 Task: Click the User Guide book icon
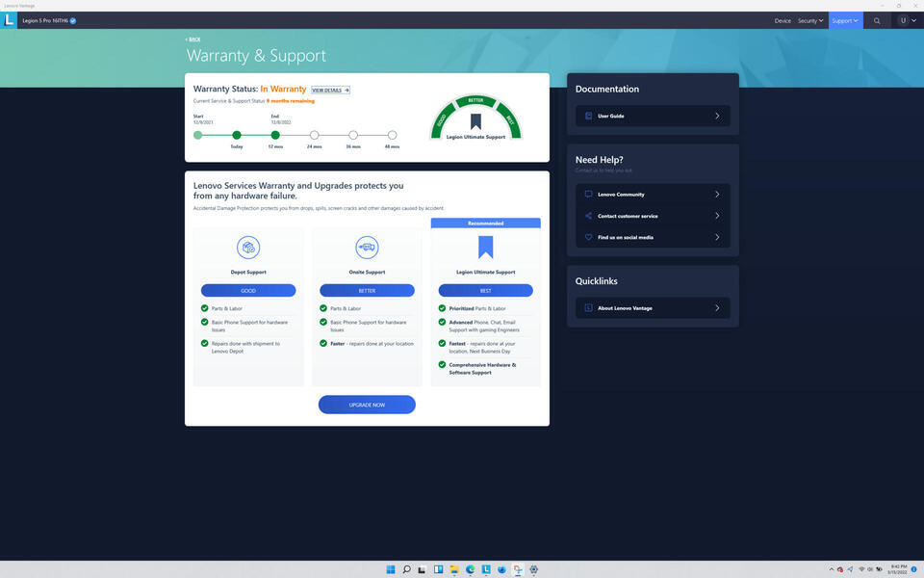[588, 116]
